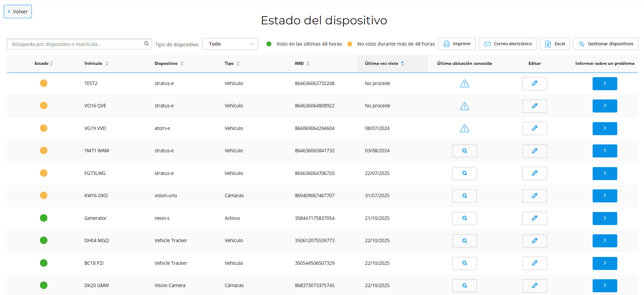View last known location for Generator
Viewport: 644px width, 295px height.
pyautogui.click(x=464, y=218)
